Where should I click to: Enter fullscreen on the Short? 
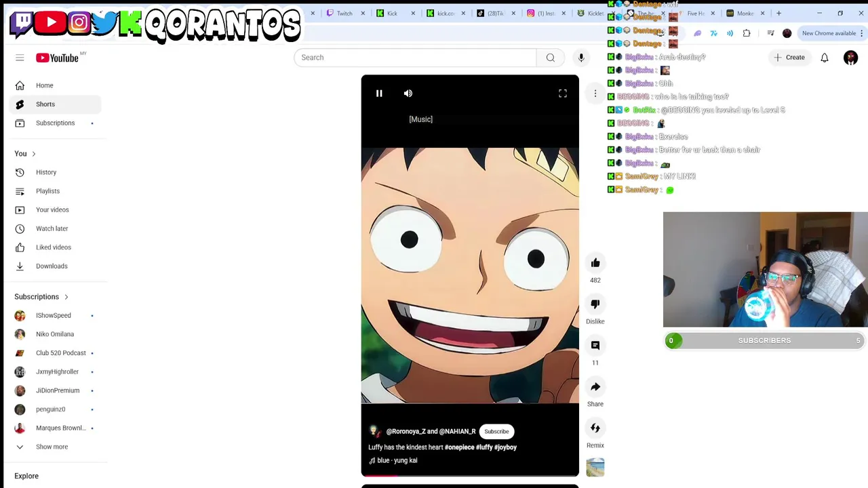[x=563, y=94]
